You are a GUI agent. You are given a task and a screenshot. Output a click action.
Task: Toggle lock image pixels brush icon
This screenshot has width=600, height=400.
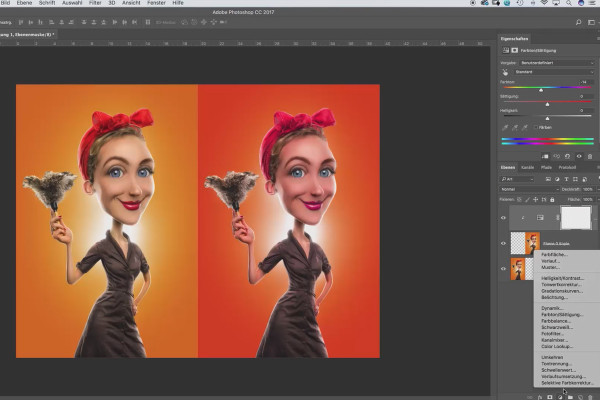(x=527, y=199)
